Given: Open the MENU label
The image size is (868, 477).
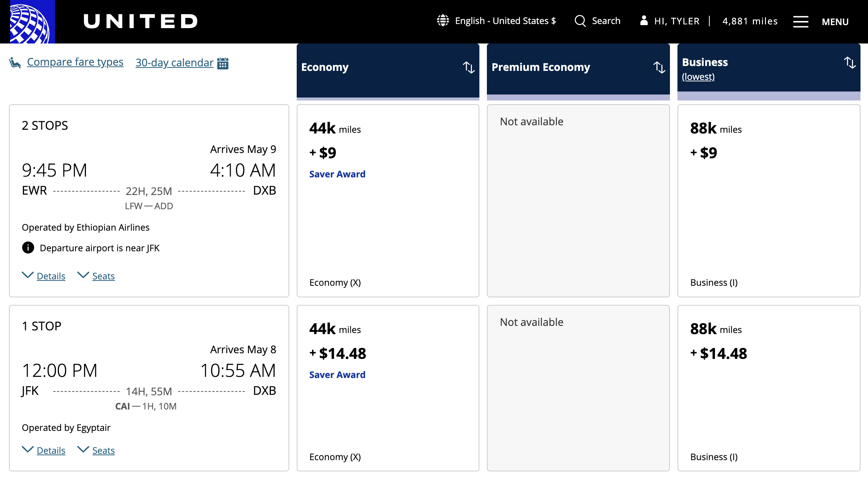Looking at the screenshot, I should click(835, 22).
